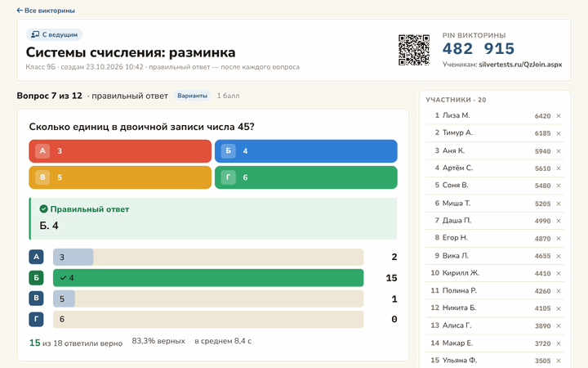The width and height of the screenshot is (588, 368).
Task: Click participant name Кирилл Ж.
Action: 461,273
